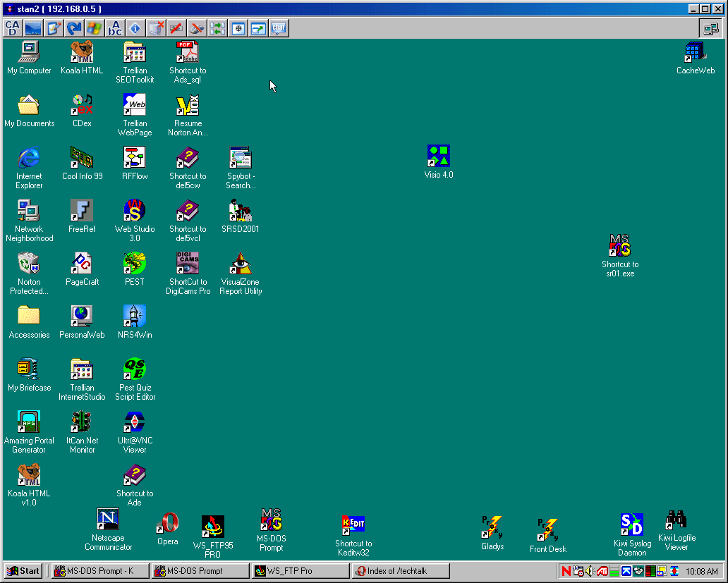Click the speaker volume tray icon

(590, 571)
